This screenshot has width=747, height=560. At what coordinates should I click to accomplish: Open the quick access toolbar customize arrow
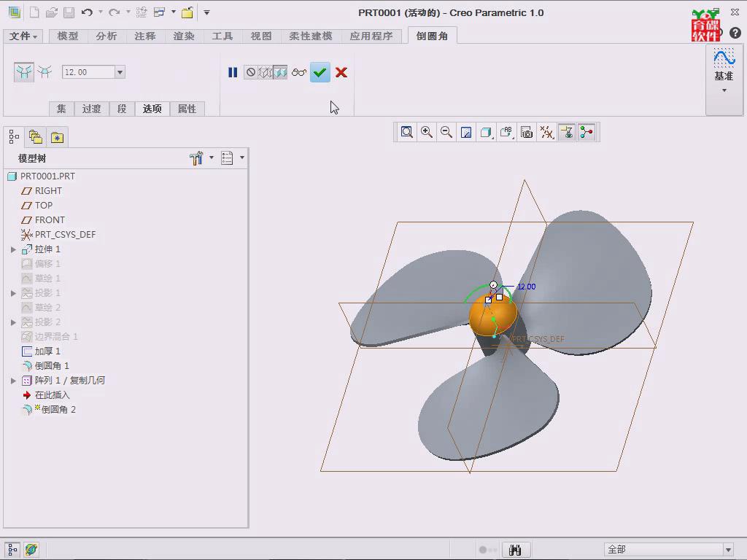(x=206, y=13)
